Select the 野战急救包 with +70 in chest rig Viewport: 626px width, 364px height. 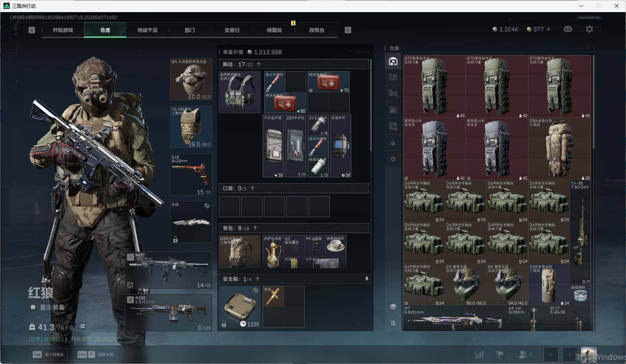click(328, 82)
